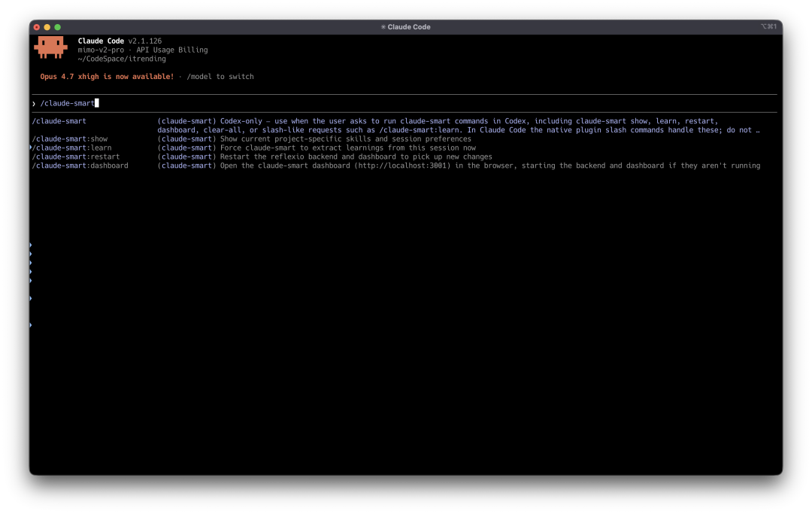The image size is (812, 514).
Task: Maximize the terminal with green button
Action: point(57,27)
